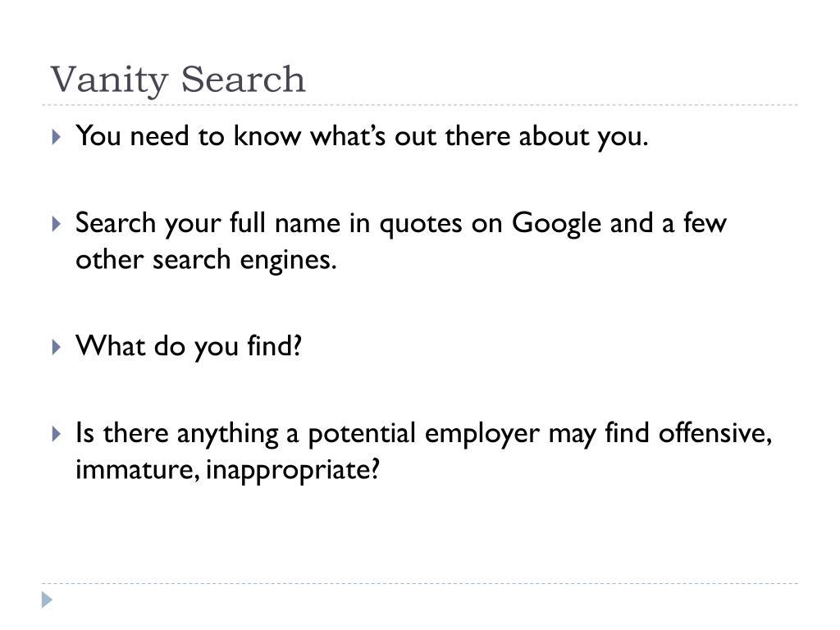This screenshot has height=630, width=840.
Task: Click the bullet arrow before "Is there anything"
Action: [x=57, y=433]
